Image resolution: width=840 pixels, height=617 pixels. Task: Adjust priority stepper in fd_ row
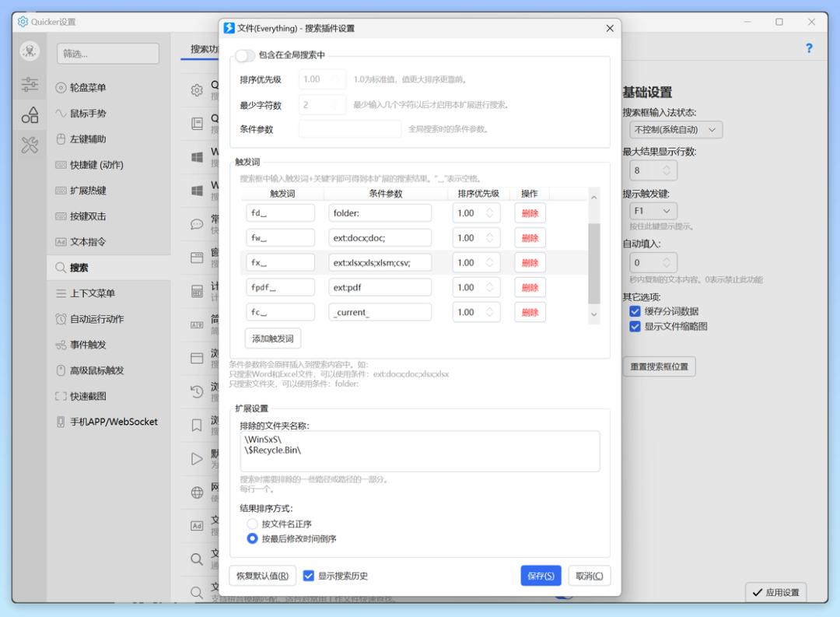[490, 213]
